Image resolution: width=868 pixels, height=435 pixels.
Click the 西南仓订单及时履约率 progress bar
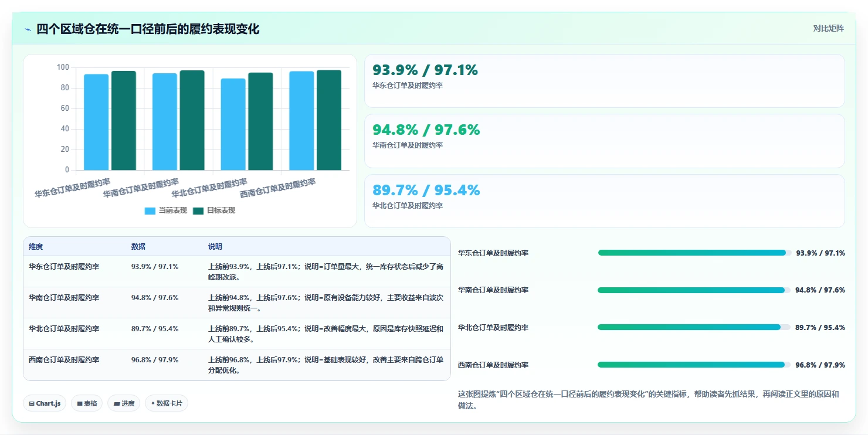pyautogui.click(x=695, y=365)
